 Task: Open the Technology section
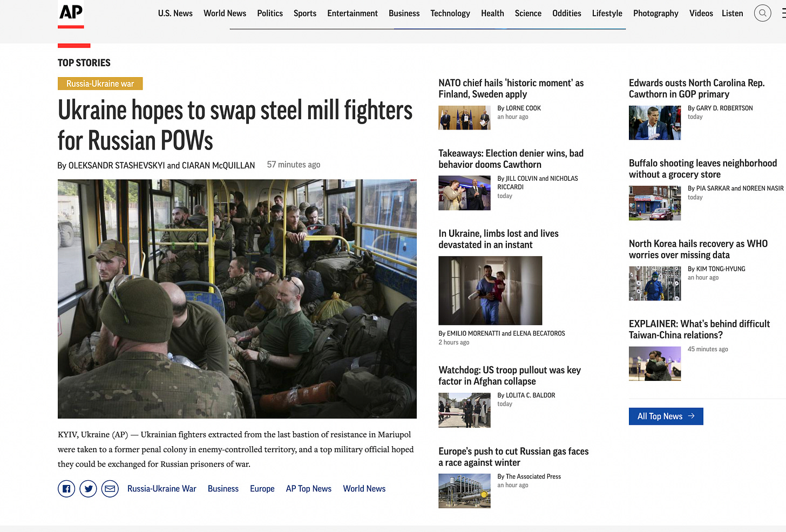[450, 13]
